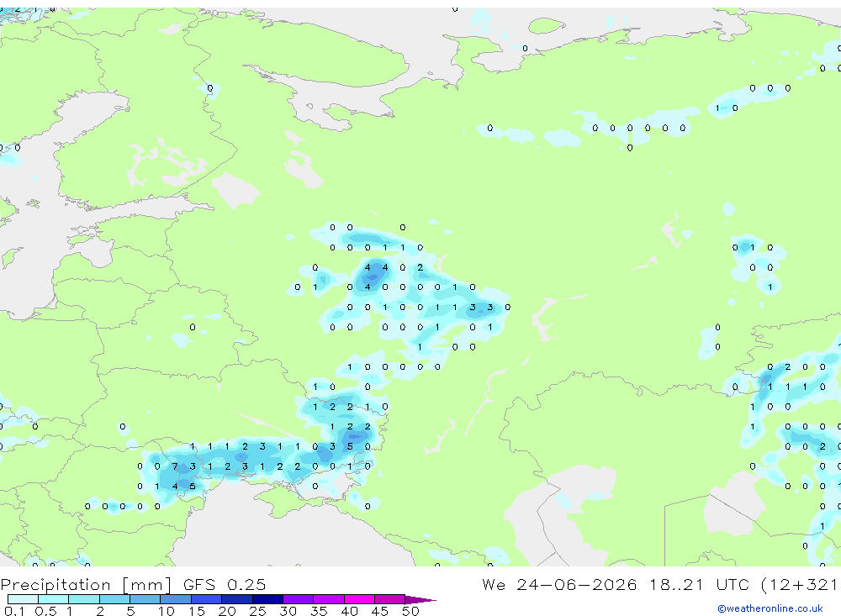841x616 pixels.
Task: Pick the 45–50 mm dark magenta legend swatch
Action: (390, 599)
